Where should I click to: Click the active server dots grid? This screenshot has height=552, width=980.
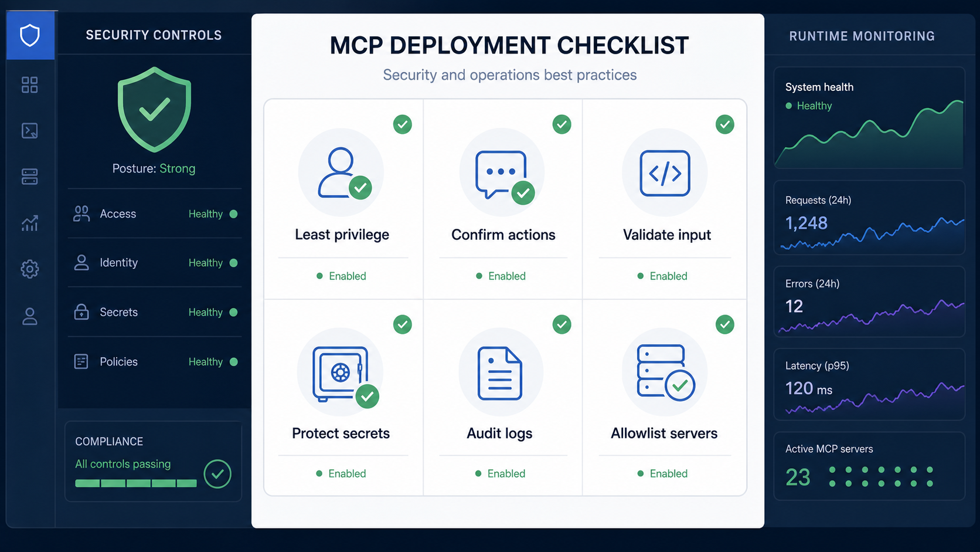click(x=881, y=476)
